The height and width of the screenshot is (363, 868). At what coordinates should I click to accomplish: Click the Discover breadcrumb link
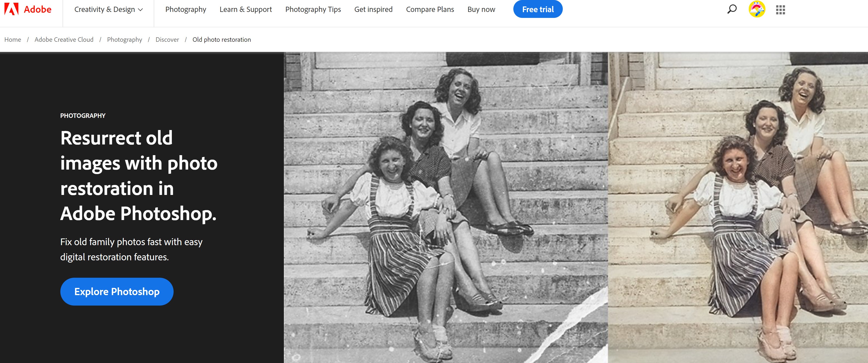[167, 40]
